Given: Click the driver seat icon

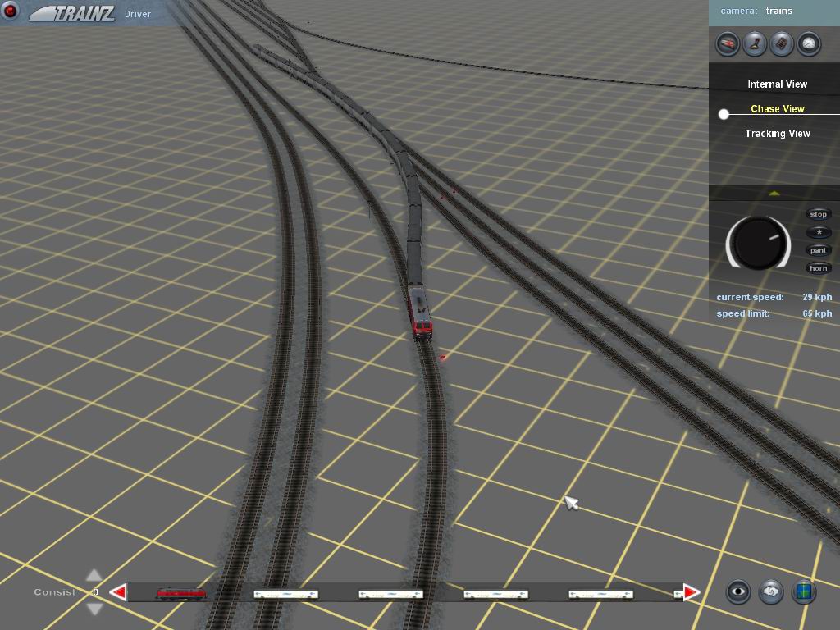Looking at the screenshot, I should click(x=755, y=43).
